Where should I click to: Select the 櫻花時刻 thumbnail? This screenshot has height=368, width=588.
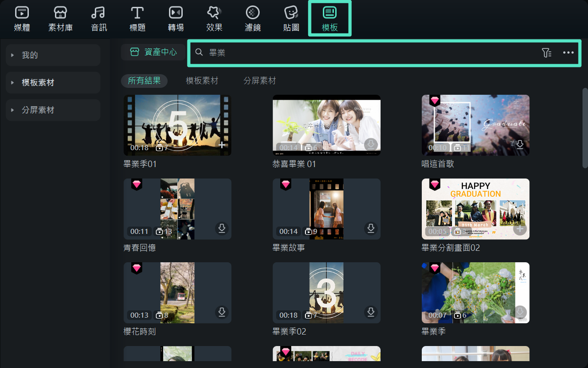(177, 292)
